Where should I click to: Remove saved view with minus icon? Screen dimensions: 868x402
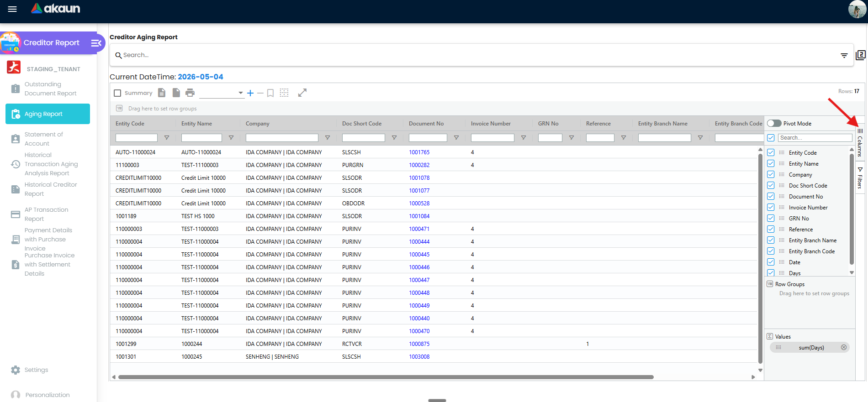260,93
